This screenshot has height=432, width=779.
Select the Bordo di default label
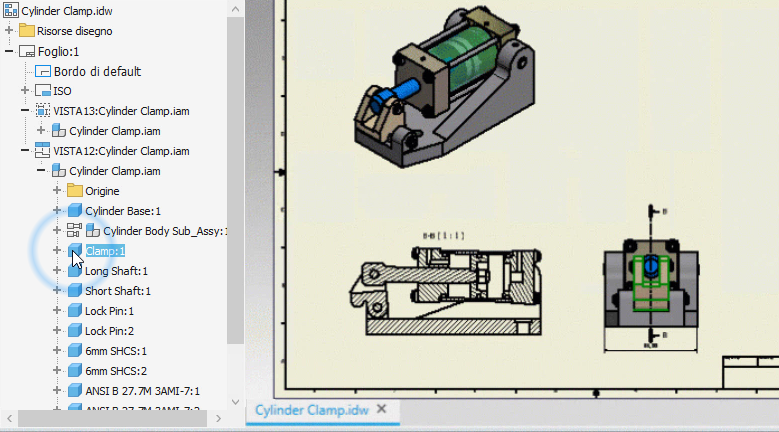coord(97,72)
